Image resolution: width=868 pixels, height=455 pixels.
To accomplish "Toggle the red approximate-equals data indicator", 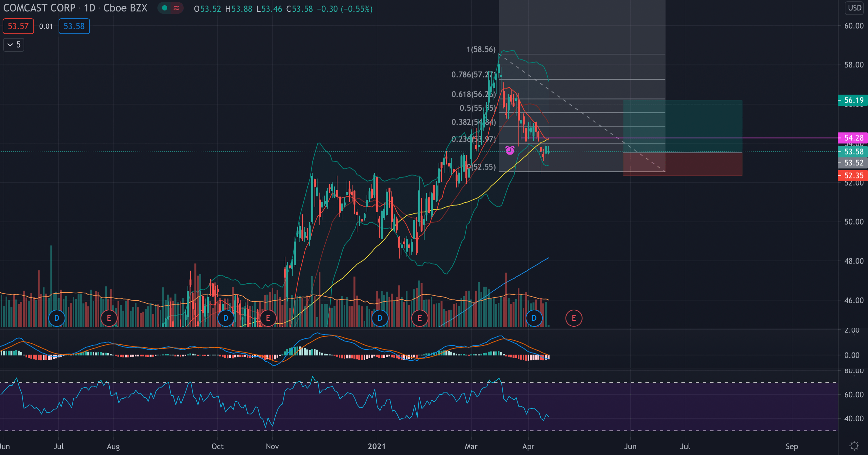I will [x=176, y=8].
